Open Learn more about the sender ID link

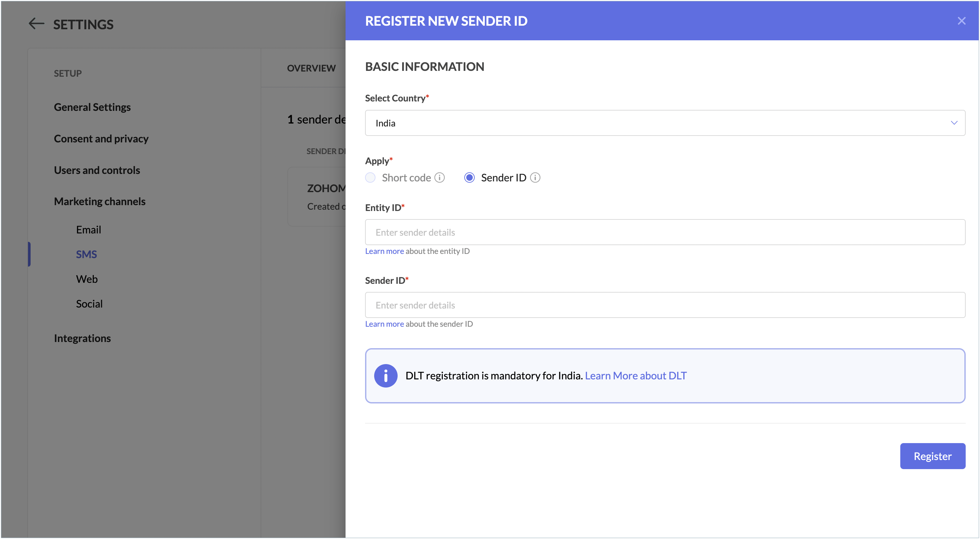(x=384, y=324)
